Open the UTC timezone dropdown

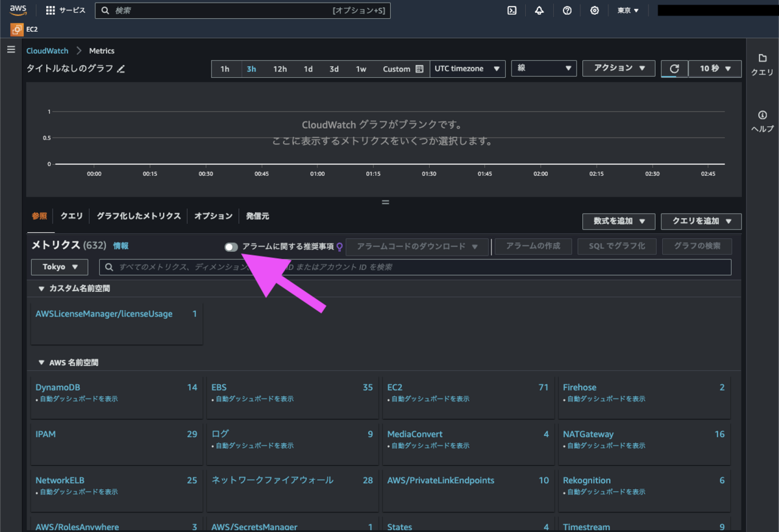[x=467, y=69]
